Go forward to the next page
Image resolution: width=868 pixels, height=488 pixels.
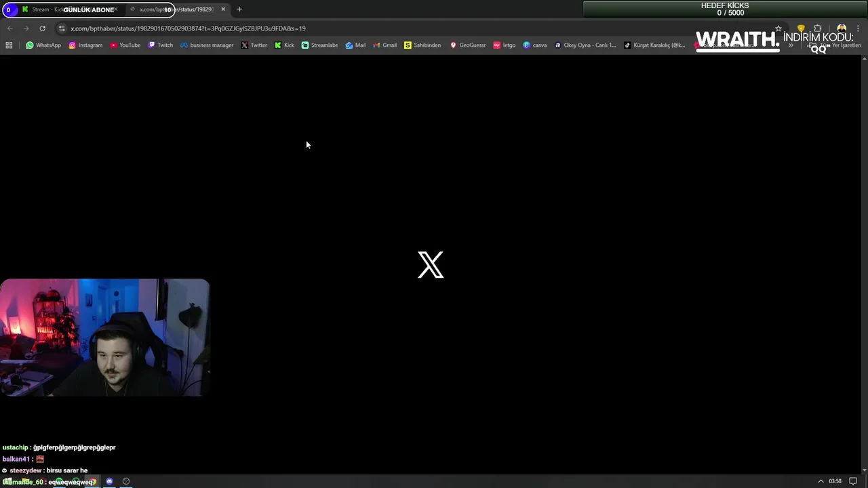click(26, 28)
